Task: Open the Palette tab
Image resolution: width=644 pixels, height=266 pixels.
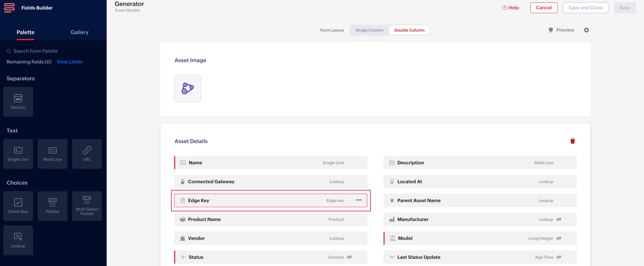Action: click(x=25, y=32)
